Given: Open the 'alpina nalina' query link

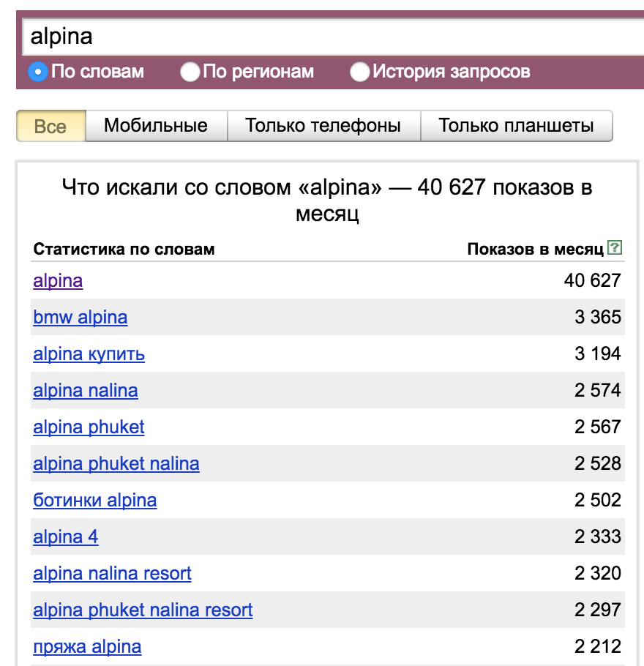Looking at the screenshot, I should [x=86, y=391].
